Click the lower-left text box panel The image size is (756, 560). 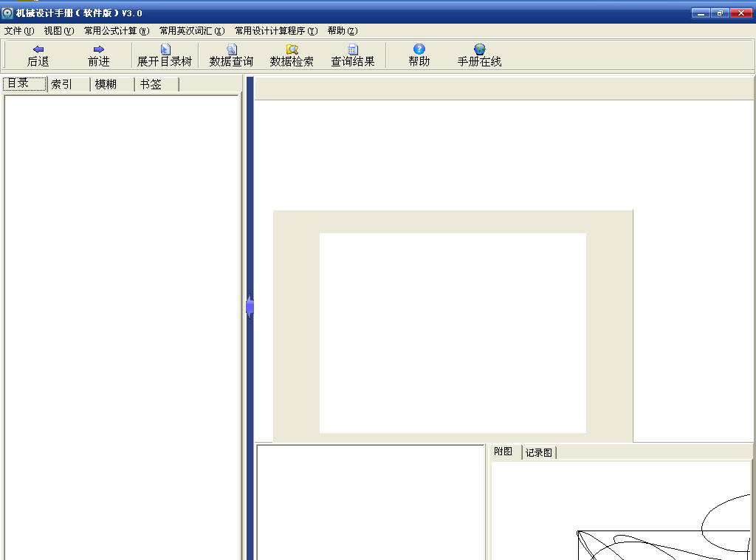[x=371, y=502]
